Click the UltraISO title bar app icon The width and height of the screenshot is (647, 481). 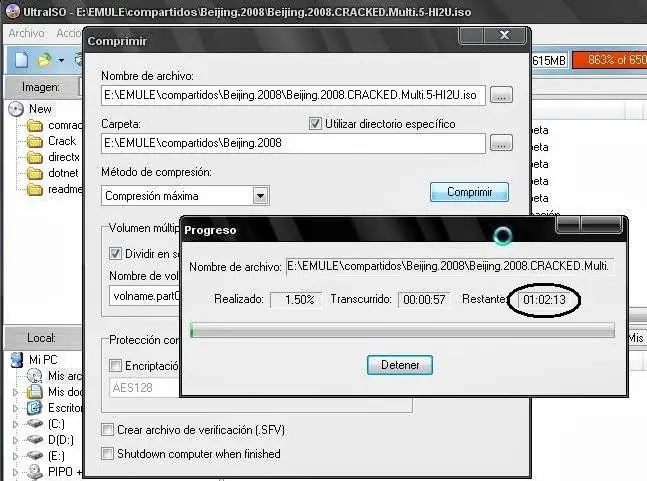[13, 12]
